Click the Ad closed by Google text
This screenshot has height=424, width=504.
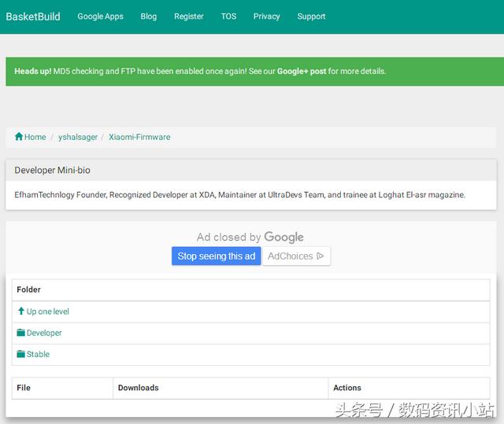tap(250, 238)
